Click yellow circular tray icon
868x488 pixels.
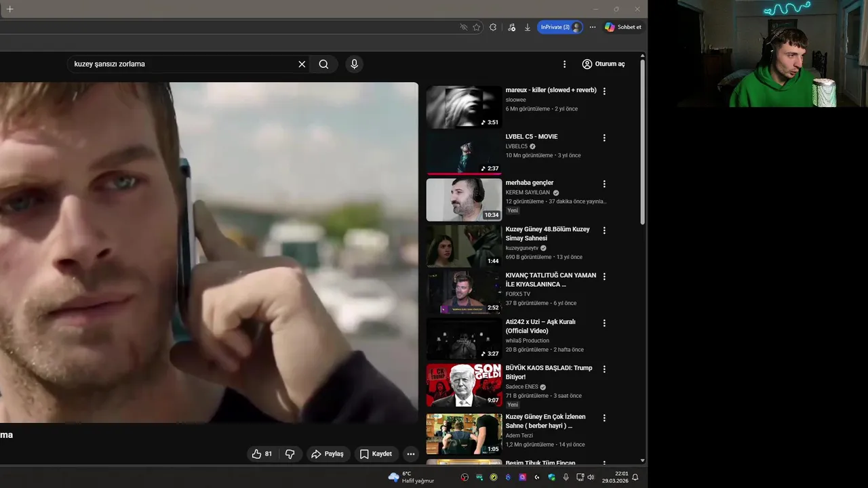(494, 477)
